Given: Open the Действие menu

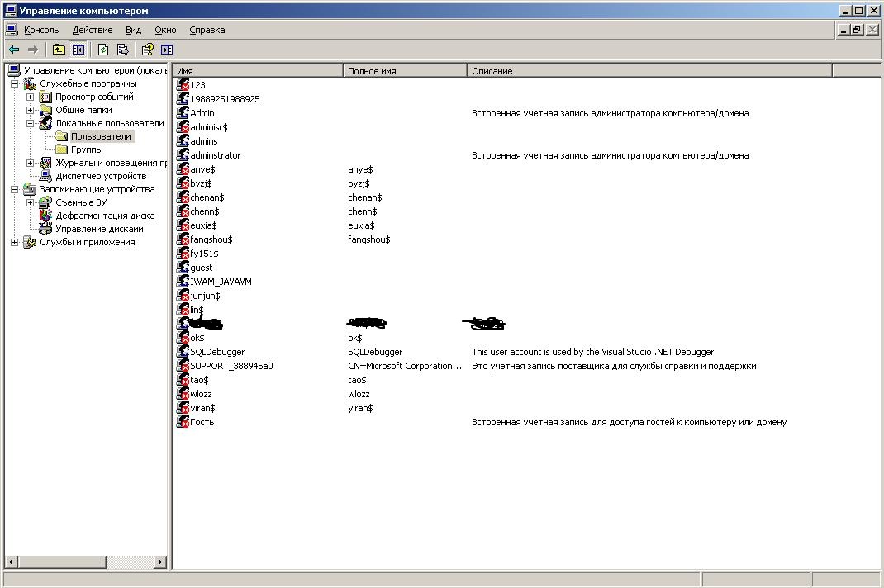Looking at the screenshot, I should tap(92, 30).
